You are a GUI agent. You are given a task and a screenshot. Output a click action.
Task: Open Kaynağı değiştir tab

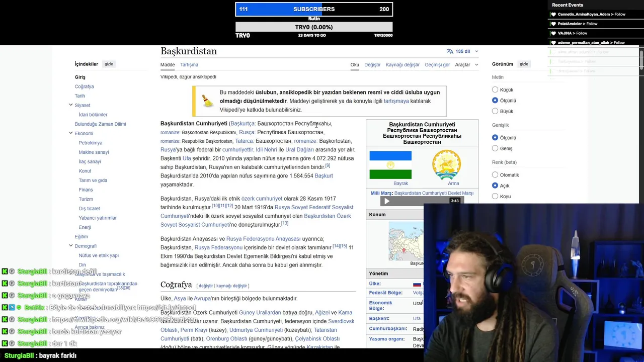click(403, 65)
